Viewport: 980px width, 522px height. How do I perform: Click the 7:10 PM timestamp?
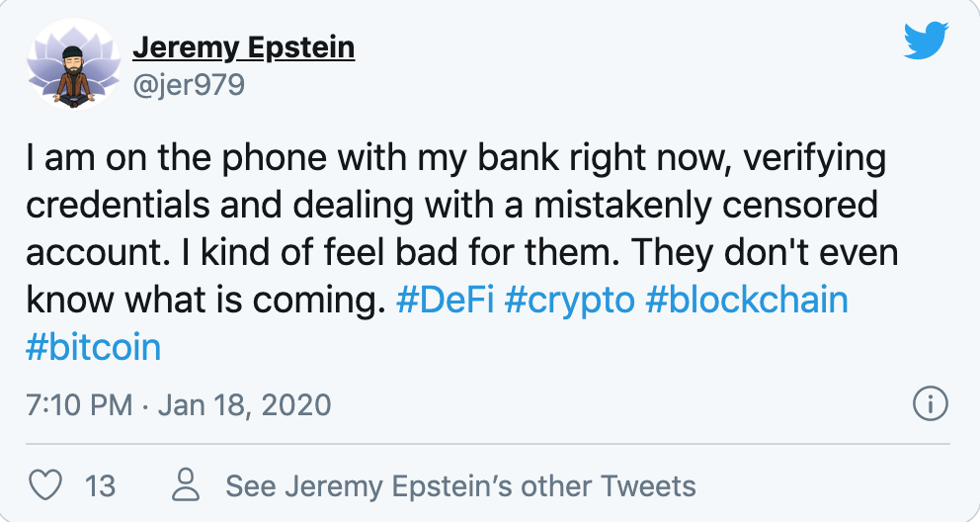tap(77, 405)
